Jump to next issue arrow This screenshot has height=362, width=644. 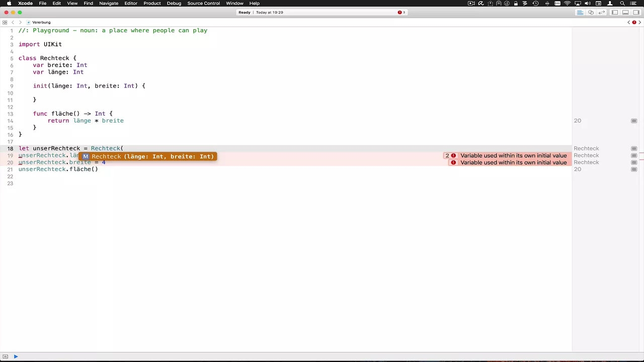click(640, 22)
